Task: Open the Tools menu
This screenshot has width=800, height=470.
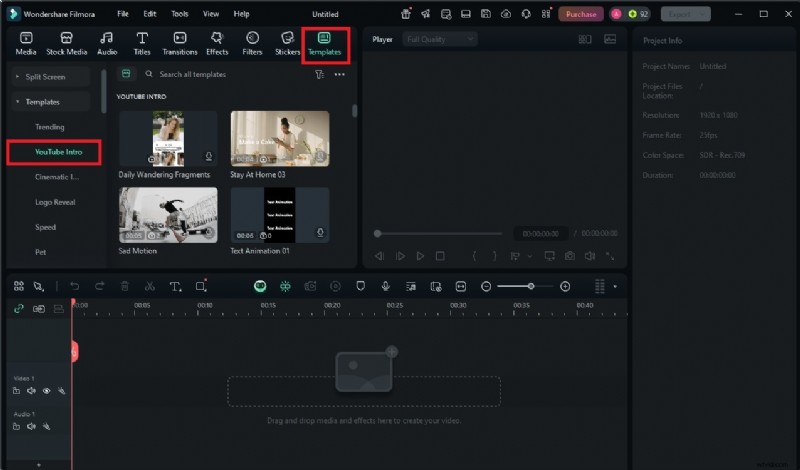Action: pos(179,14)
